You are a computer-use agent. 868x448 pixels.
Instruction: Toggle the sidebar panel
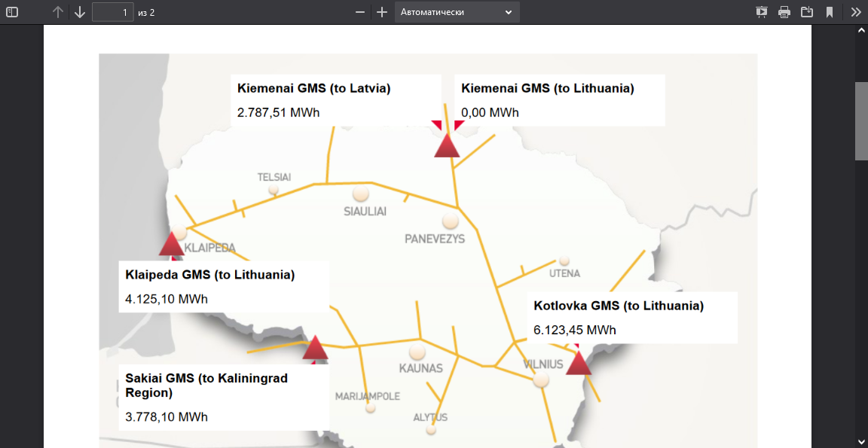(x=12, y=12)
